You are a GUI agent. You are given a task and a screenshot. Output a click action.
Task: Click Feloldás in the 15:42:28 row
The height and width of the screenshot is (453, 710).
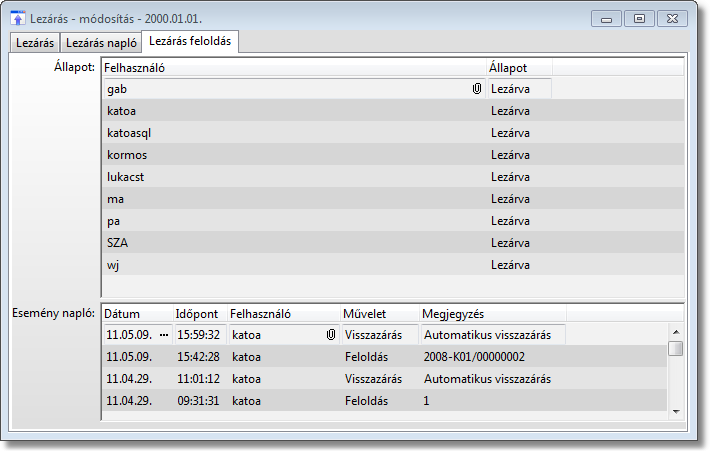(x=366, y=357)
